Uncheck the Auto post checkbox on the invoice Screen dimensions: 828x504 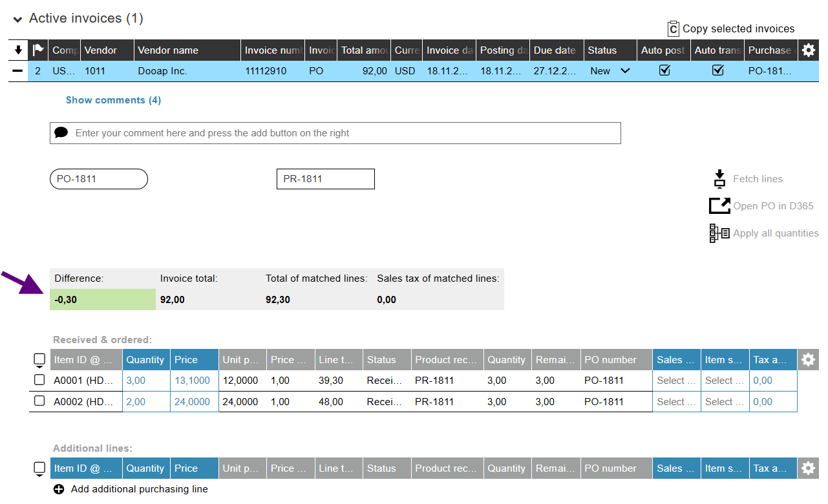(664, 70)
